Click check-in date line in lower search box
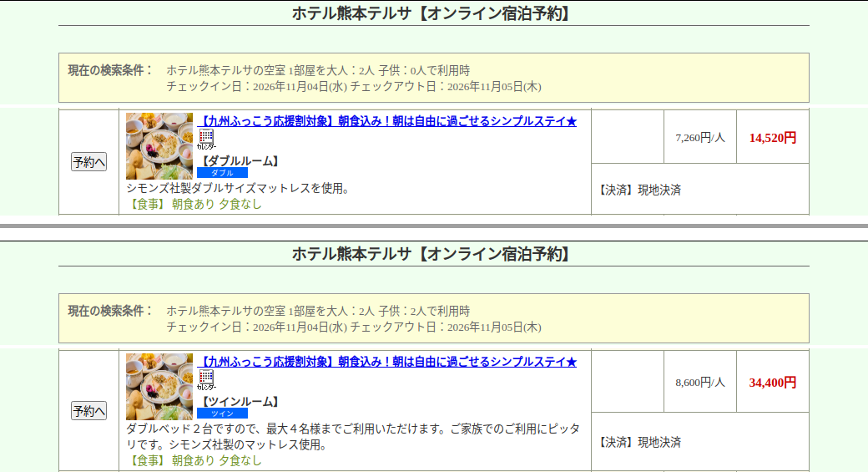Screen dimensions: 868x472 tap(354, 327)
